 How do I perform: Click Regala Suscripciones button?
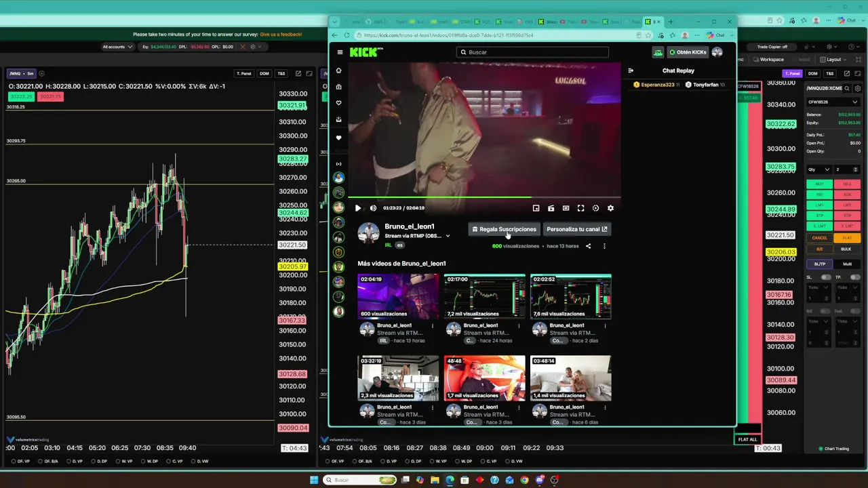[505, 229]
